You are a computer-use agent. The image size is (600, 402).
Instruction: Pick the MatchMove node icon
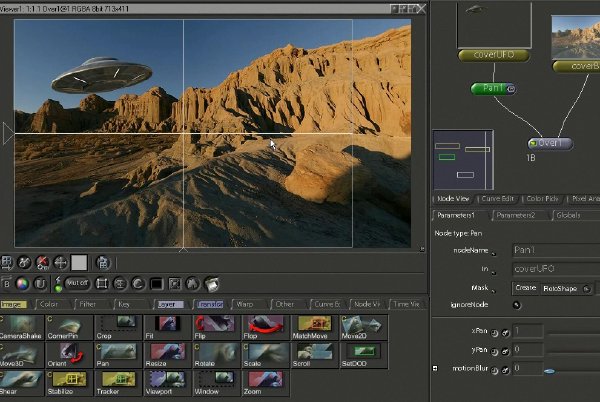pyautogui.click(x=310, y=326)
